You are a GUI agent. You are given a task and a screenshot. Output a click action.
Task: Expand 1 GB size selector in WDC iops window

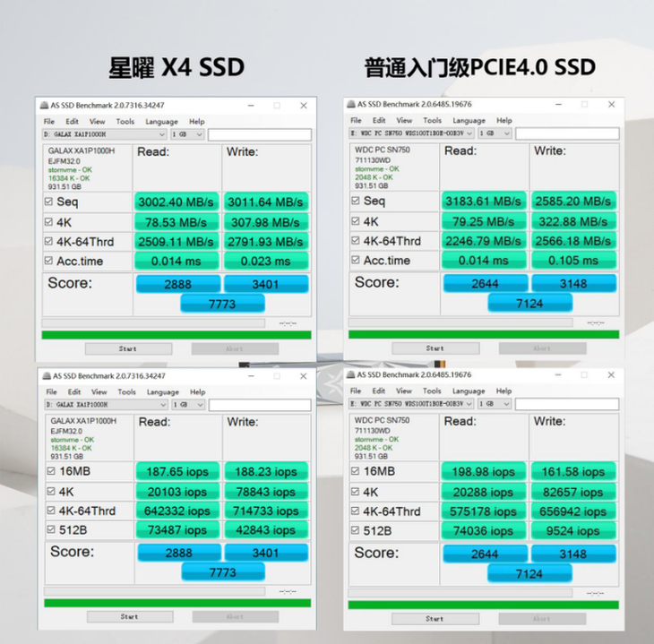click(495, 404)
